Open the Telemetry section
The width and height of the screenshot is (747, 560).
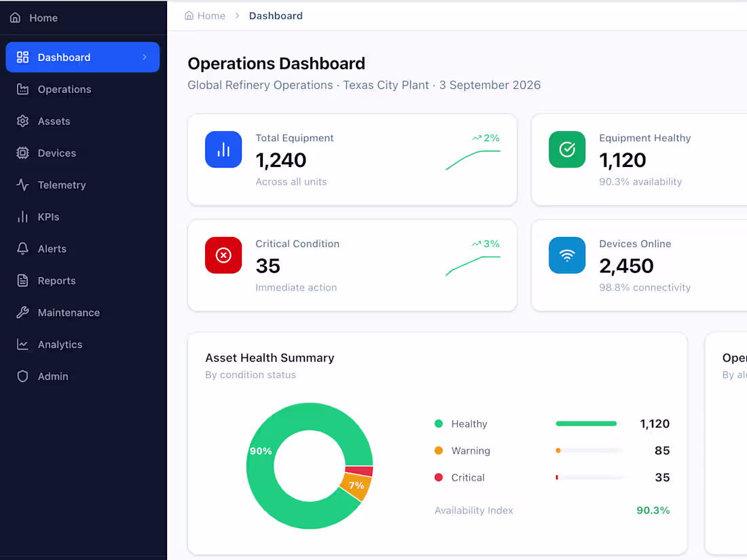tap(82, 185)
